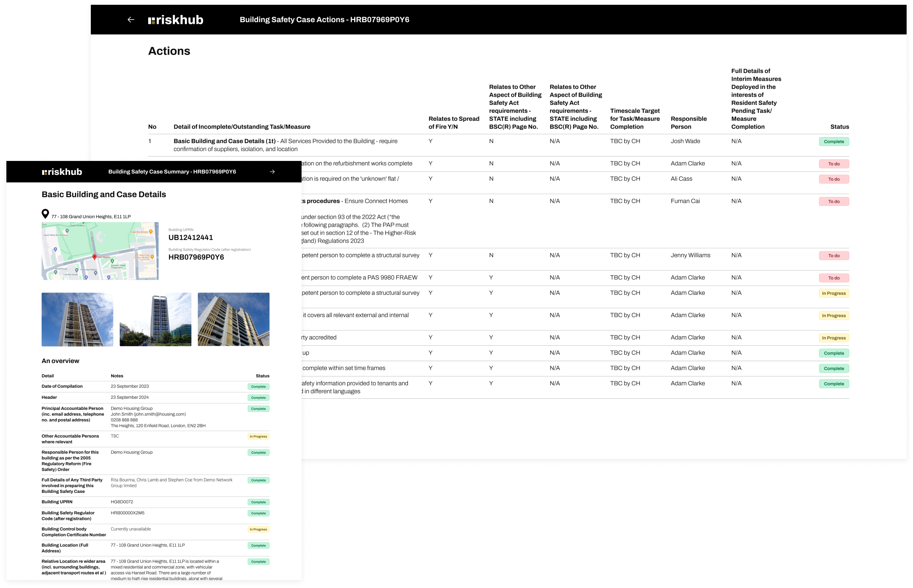913x588 pixels.
Task: Click 'Building Safety Case Summary - HRB07969P0Y6' title
Action: [x=172, y=172]
